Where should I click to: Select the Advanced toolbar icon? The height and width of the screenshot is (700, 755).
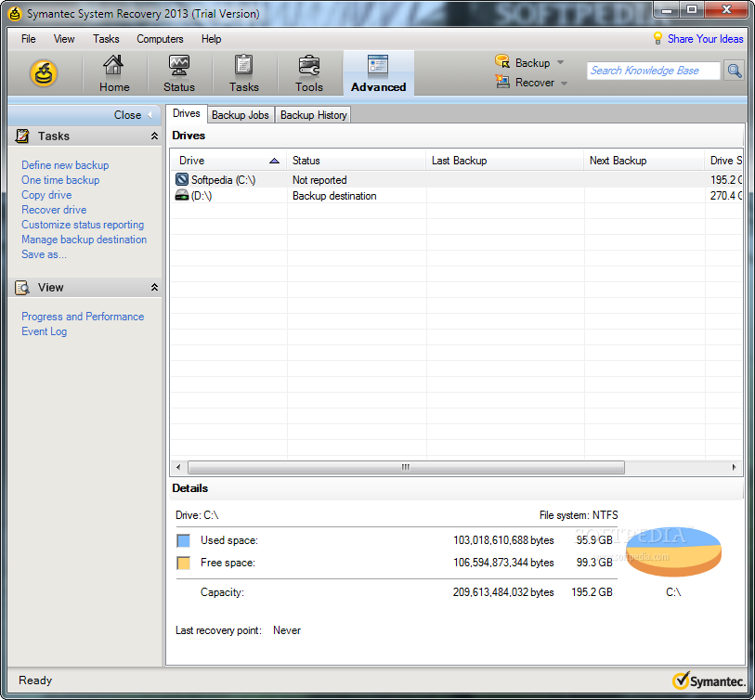(379, 73)
